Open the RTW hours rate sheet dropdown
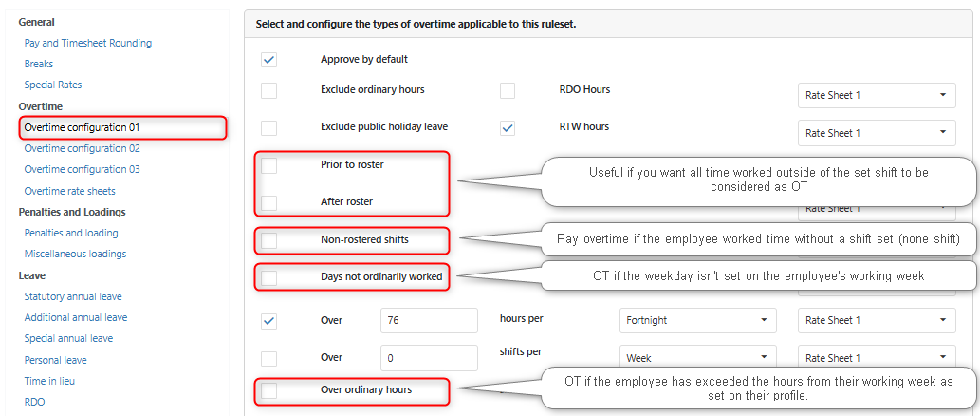Viewport: 980px width, 416px height. pos(876,133)
